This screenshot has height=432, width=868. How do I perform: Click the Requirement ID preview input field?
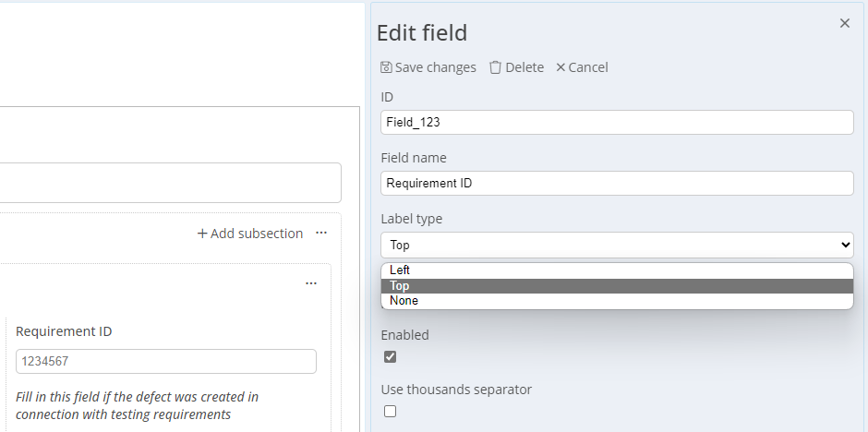[166, 362]
